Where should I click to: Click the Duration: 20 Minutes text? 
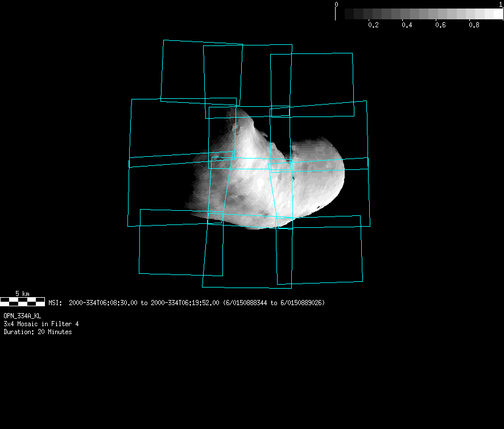(38, 332)
